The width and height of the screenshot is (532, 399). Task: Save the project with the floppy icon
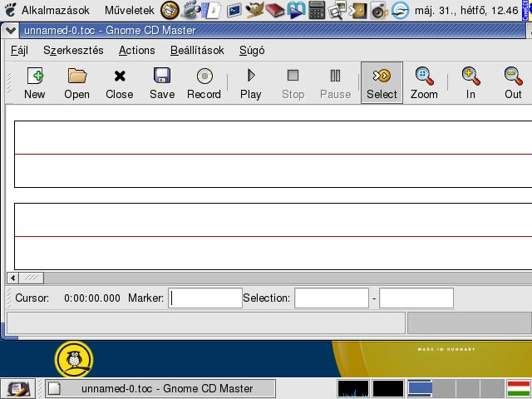pyautogui.click(x=162, y=82)
